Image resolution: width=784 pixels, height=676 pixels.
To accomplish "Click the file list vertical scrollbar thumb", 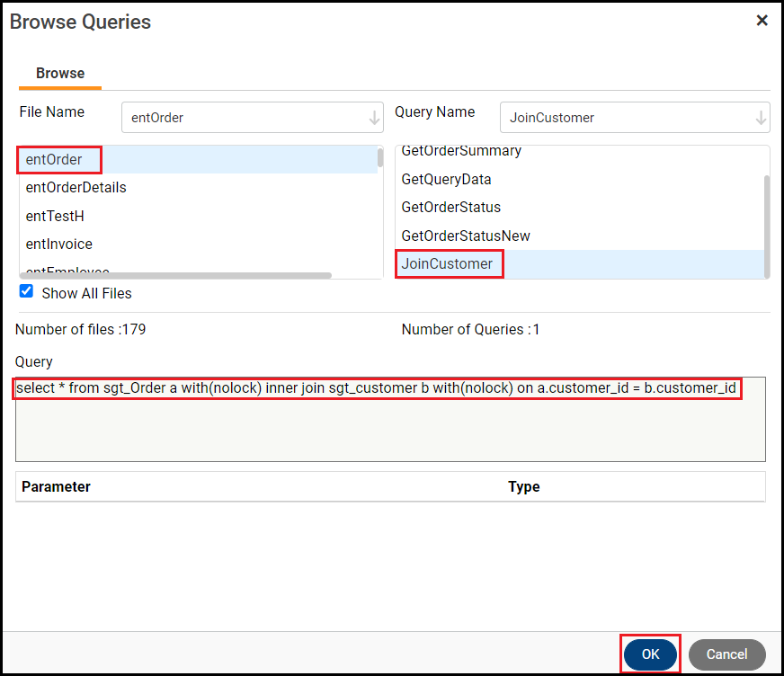I will 380,158.
